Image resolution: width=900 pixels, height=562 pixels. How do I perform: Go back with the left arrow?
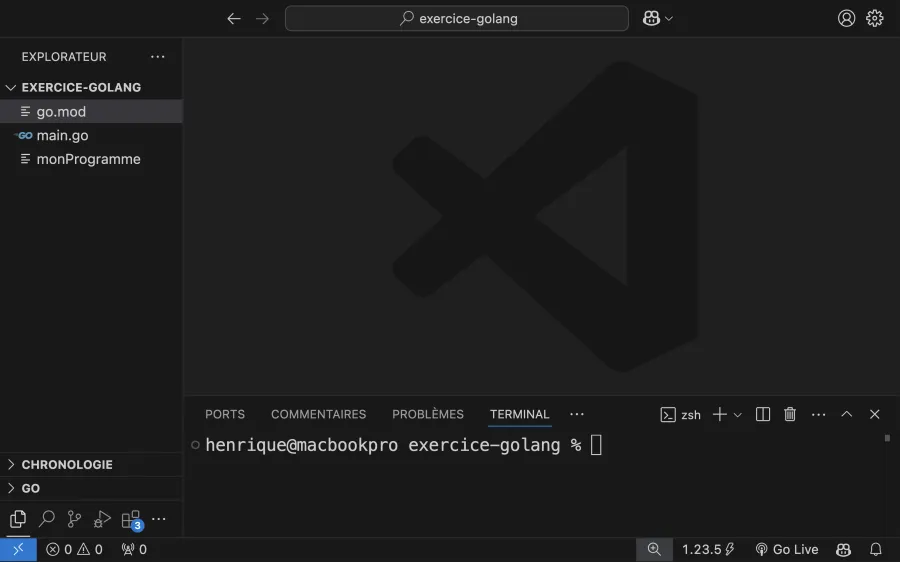pos(234,19)
